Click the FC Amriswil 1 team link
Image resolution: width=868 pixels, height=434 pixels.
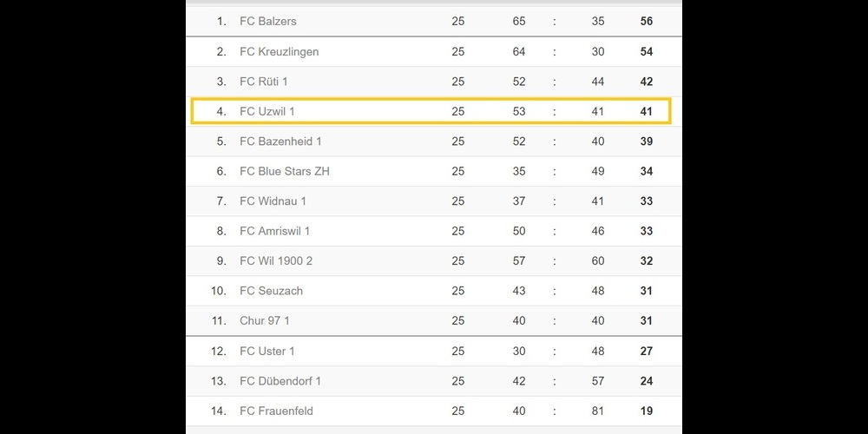click(274, 231)
